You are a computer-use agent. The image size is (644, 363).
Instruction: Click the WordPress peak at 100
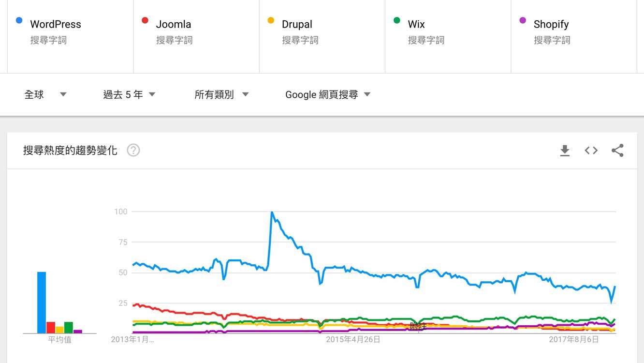pyautogui.click(x=272, y=212)
